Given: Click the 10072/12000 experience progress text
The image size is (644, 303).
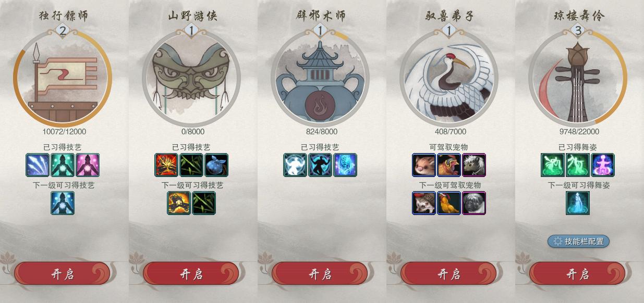Looking at the screenshot, I should point(63,132).
